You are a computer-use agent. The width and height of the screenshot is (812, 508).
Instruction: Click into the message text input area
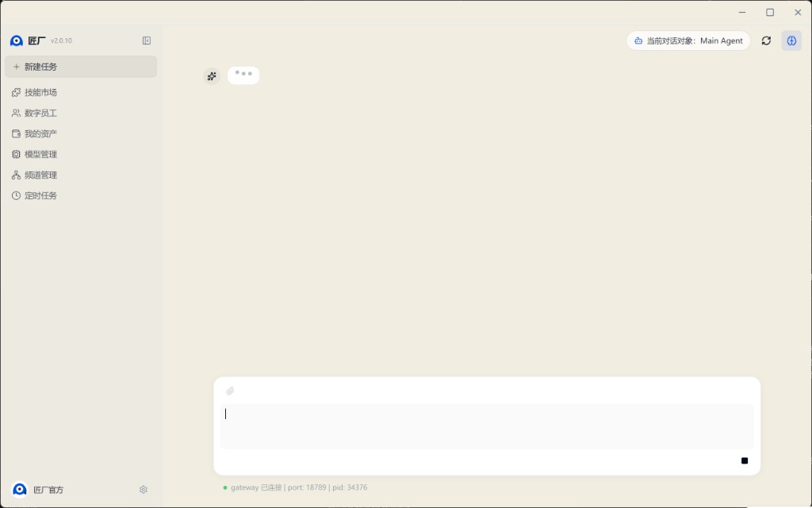pos(487,425)
